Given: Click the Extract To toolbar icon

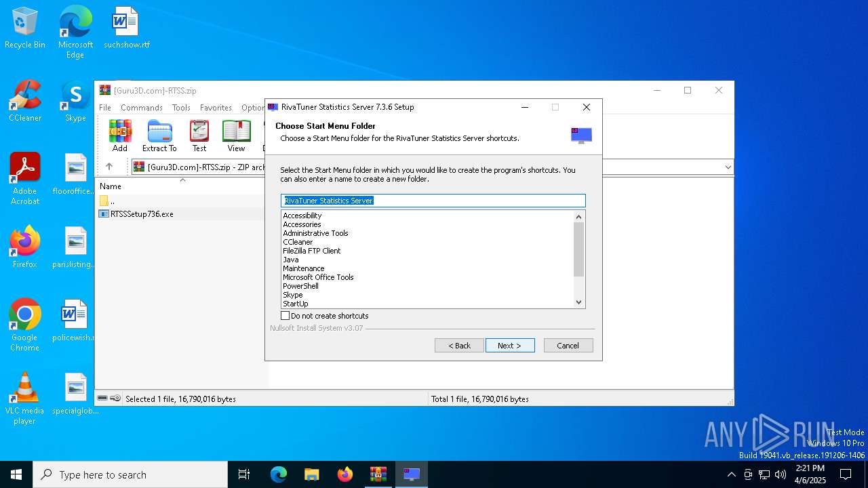Looking at the screenshot, I should [159, 136].
